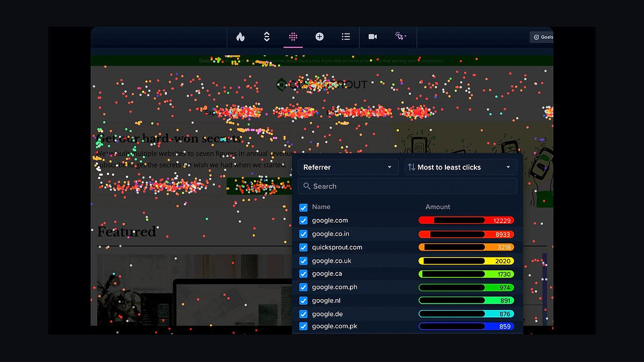Click the quicksprout.com referrer name
The width and height of the screenshot is (644, 362).
click(x=337, y=247)
